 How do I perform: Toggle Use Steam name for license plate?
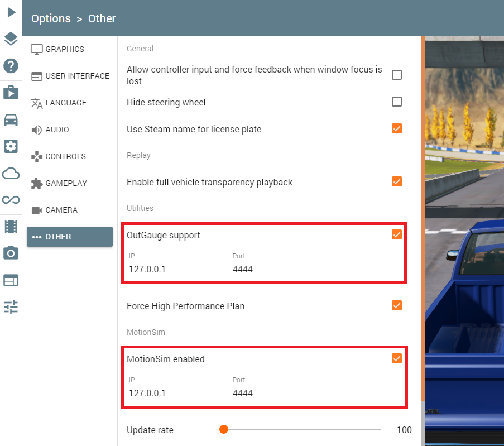click(397, 128)
